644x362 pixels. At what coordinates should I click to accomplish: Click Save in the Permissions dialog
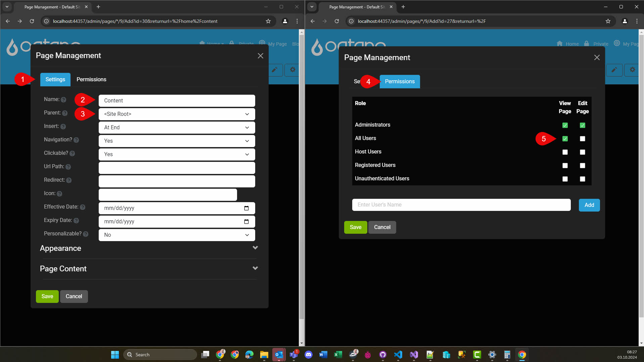[x=355, y=227]
